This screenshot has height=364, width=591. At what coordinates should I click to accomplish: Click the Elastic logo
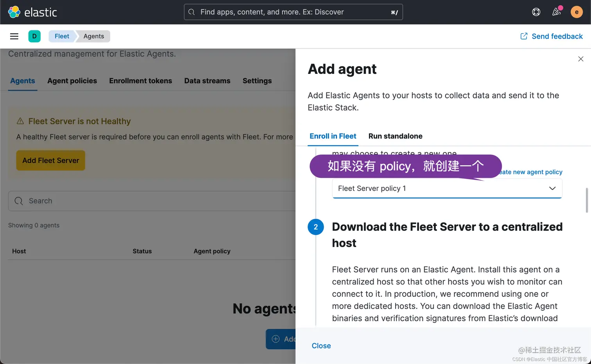tap(32, 12)
